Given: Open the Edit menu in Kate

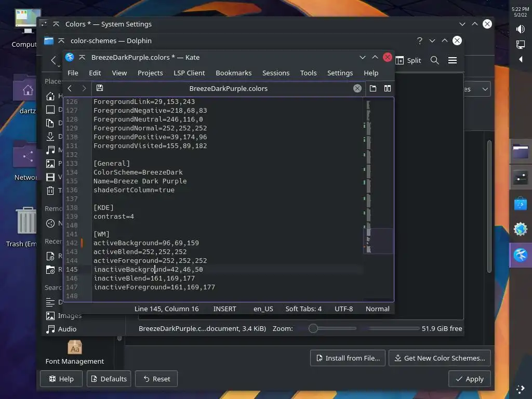Looking at the screenshot, I should click(x=95, y=73).
